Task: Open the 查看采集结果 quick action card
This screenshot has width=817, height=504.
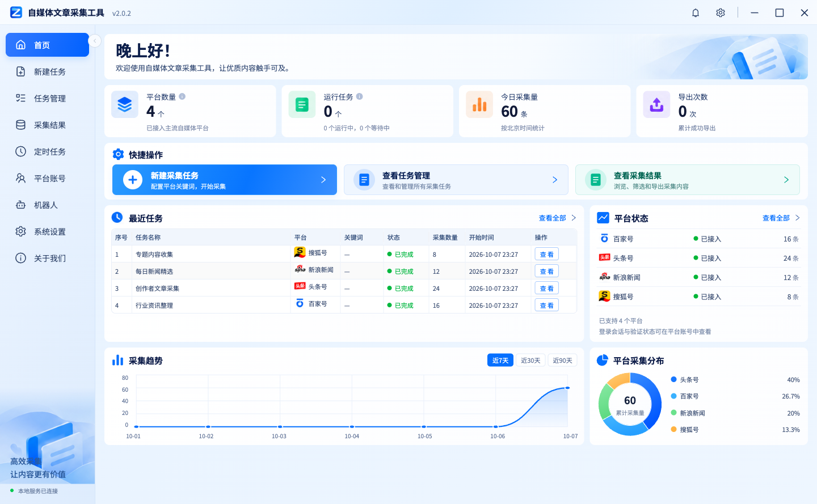Action: point(688,180)
